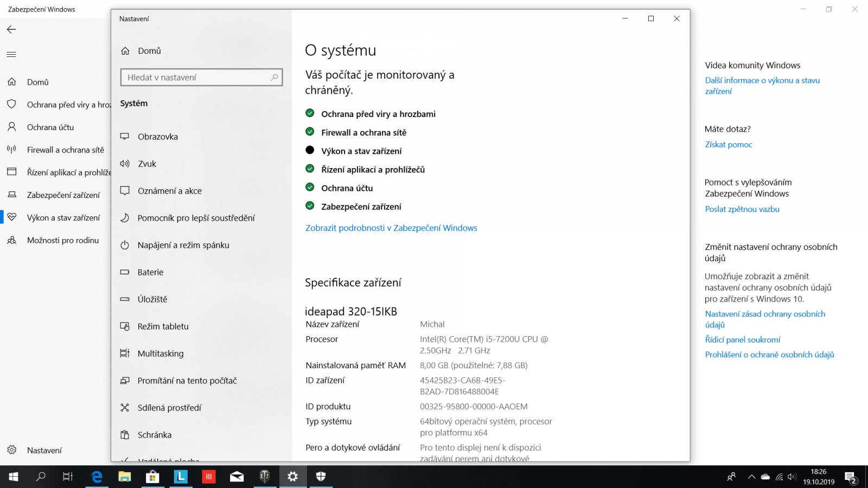The image size is (868, 488).
Task: Click green check next to Řízení aplikací a prohlížečů
Action: (x=310, y=169)
